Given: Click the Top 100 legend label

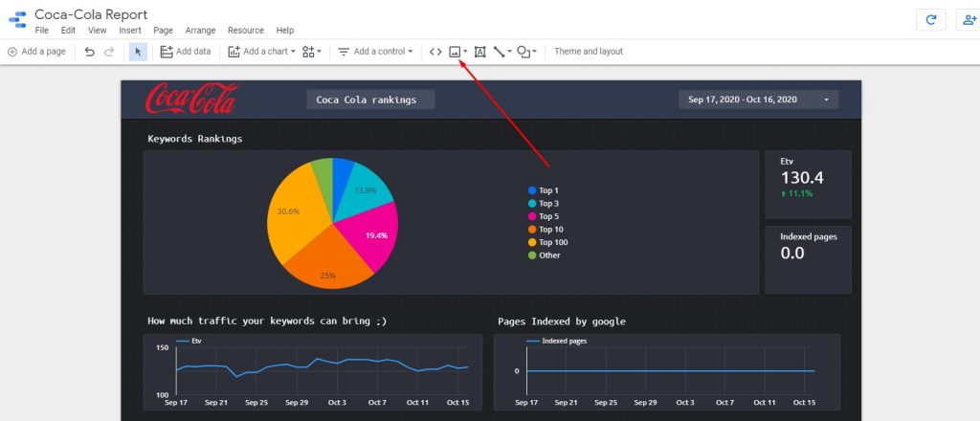Looking at the screenshot, I should (x=554, y=242).
